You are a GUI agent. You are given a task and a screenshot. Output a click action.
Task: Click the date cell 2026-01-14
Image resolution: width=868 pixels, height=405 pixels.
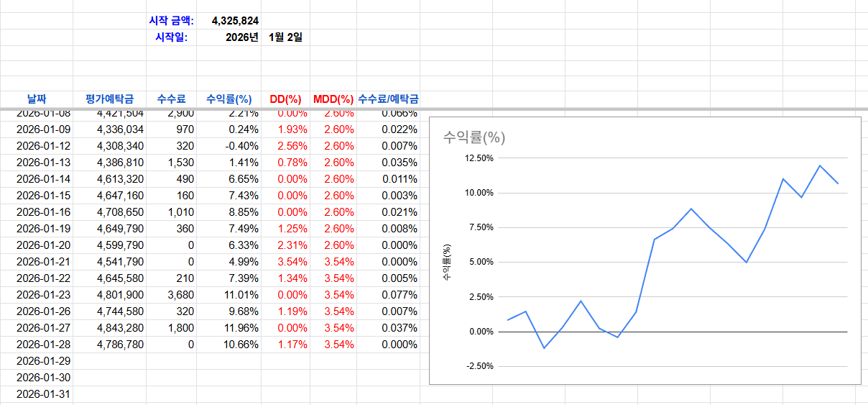tap(37, 179)
